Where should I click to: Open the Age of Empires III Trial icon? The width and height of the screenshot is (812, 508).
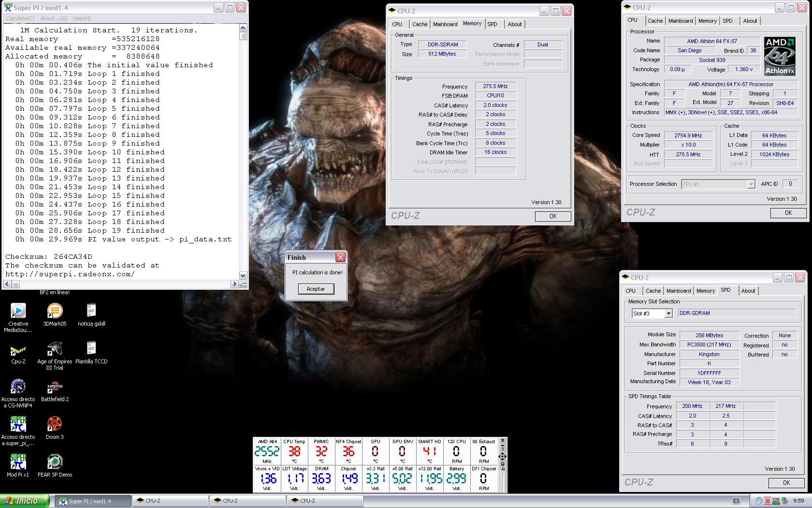coord(55,349)
